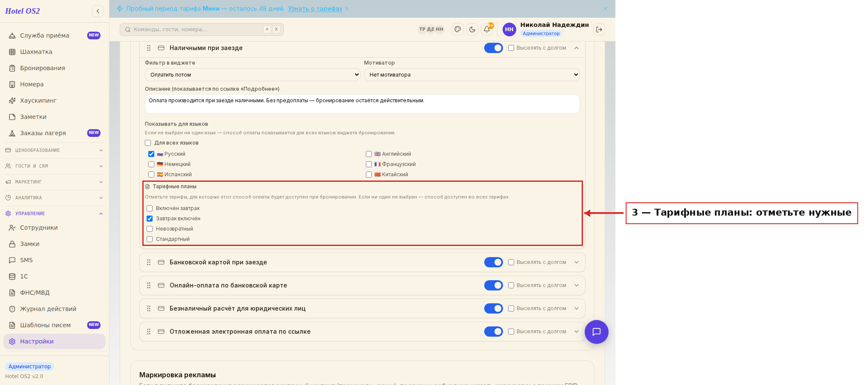The height and width of the screenshot is (385, 868).
Task: Disable the Банковской картой при заезде toggle
Action: [493, 262]
